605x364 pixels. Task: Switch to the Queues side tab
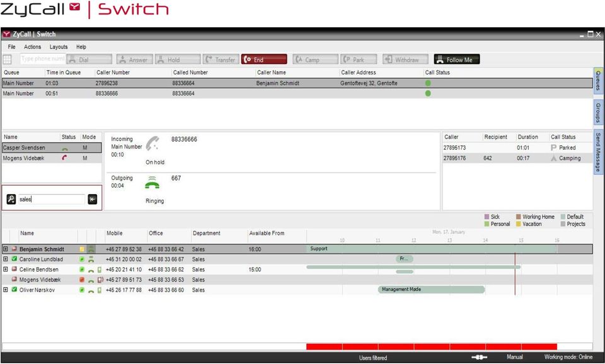click(599, 81)
